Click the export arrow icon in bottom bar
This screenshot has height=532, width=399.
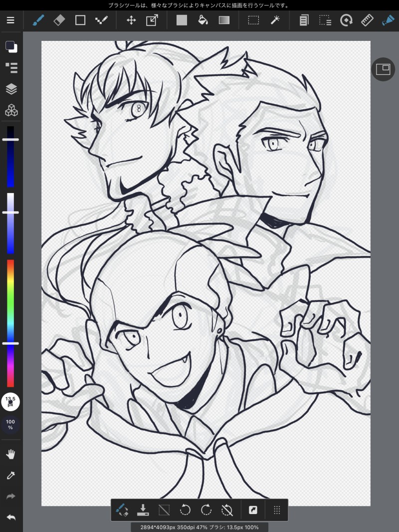(x=253, y=510)
